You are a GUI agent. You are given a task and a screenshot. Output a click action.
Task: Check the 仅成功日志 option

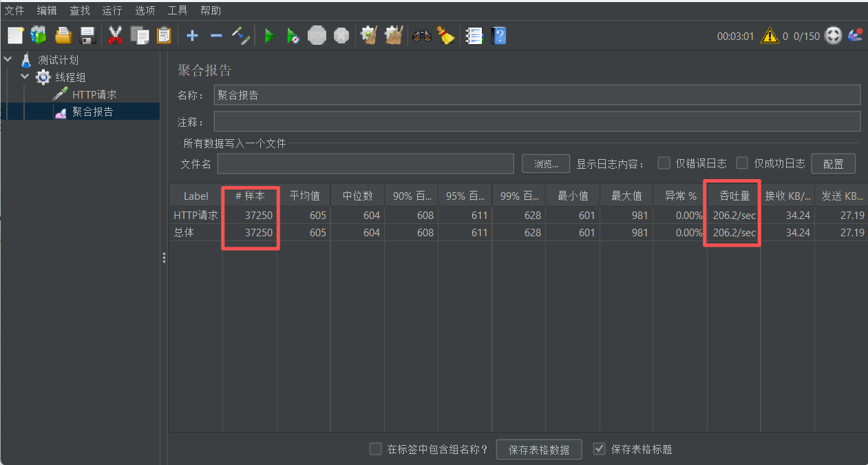pyautogui.click(x=742, y=163)
